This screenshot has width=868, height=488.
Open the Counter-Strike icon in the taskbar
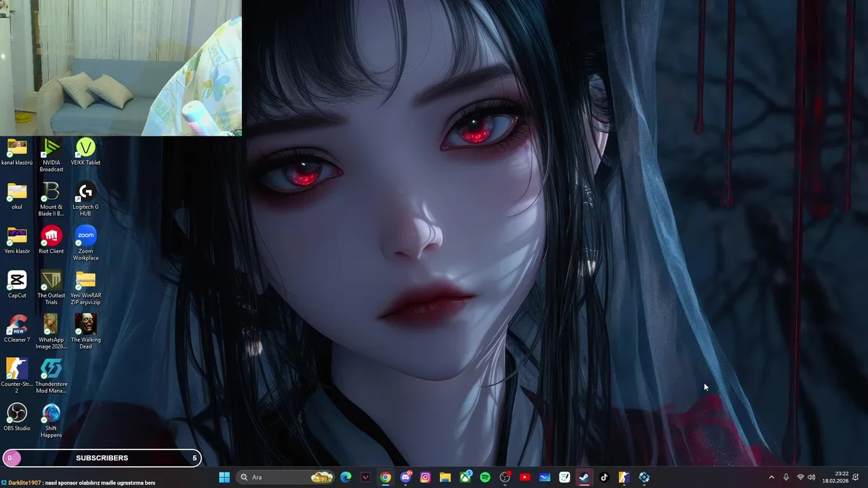coord(624,477)
